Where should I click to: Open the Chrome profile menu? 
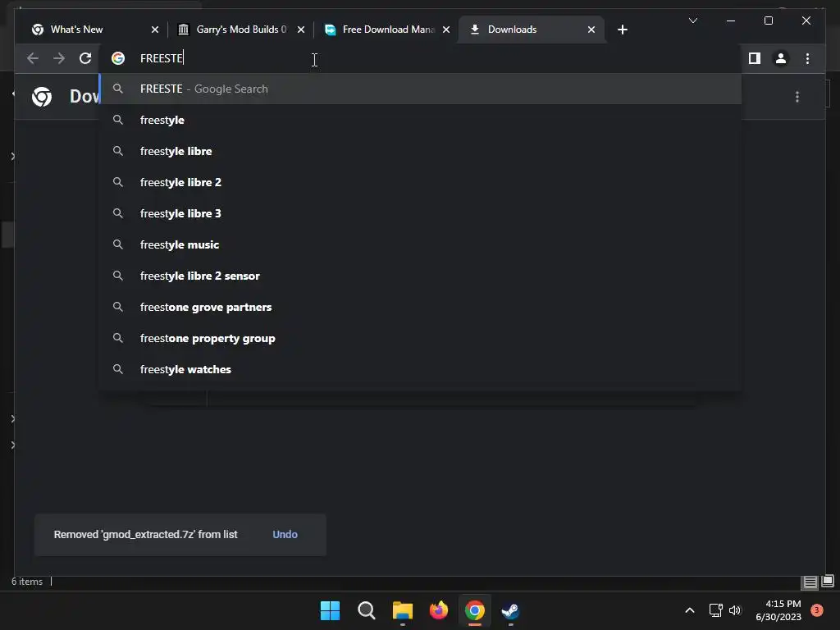781,58
